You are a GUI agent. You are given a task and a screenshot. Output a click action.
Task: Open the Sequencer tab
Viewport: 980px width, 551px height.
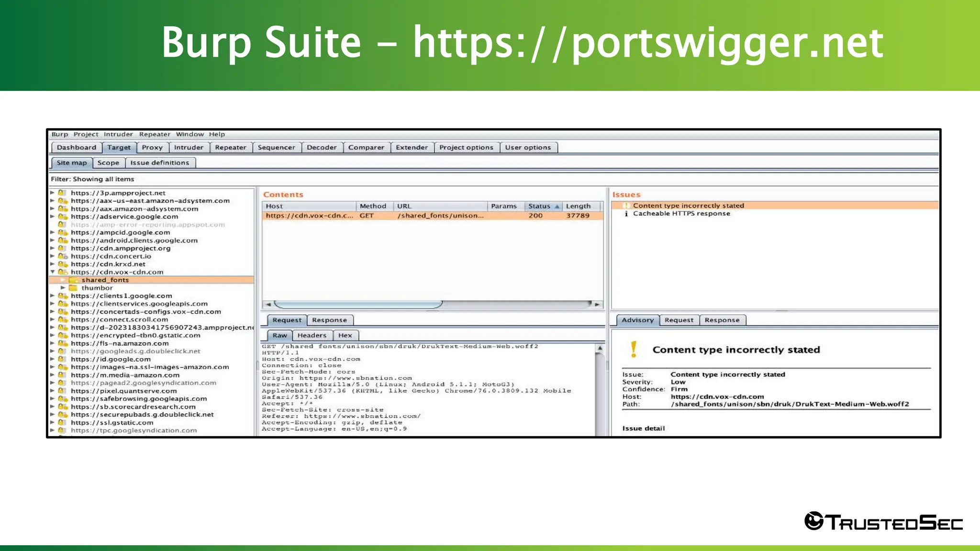[x=277, y=147]
